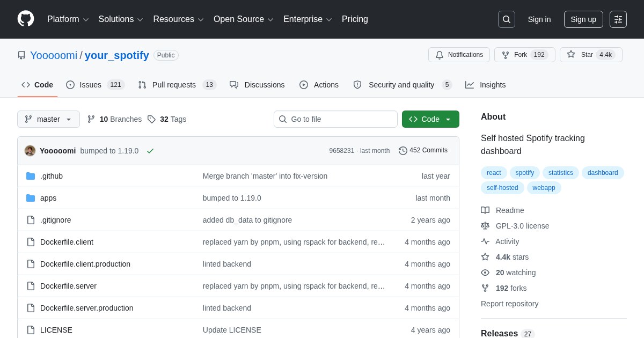
Task: Click the folder icon for .github
Action: [31, 176]
